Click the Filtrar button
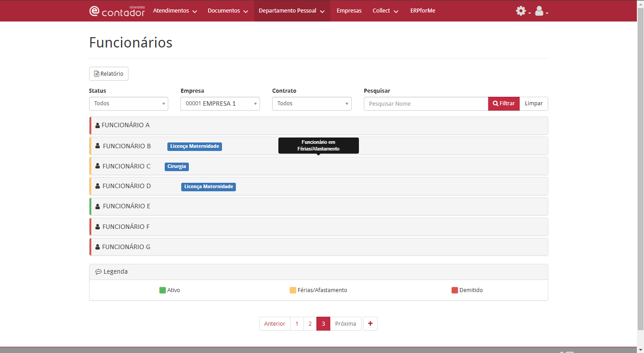This screenshot has width=644, height=353. (503, 103)
